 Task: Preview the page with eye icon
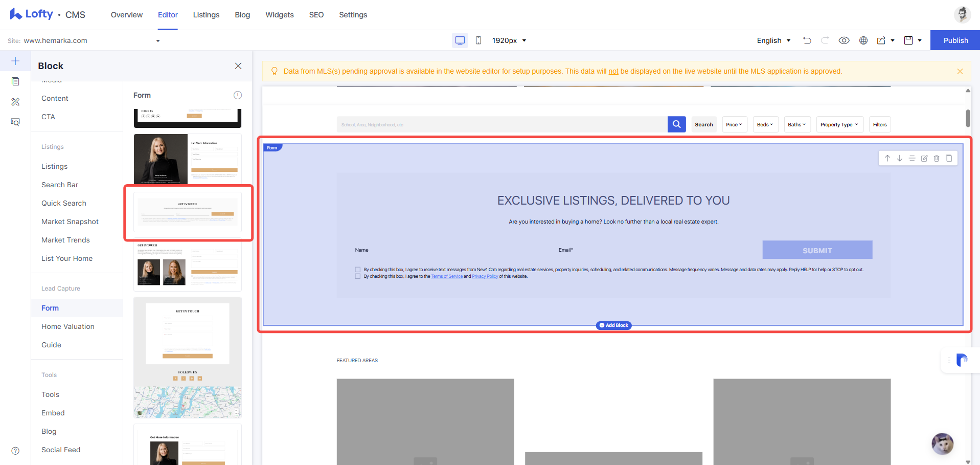(x=844, y=40)
